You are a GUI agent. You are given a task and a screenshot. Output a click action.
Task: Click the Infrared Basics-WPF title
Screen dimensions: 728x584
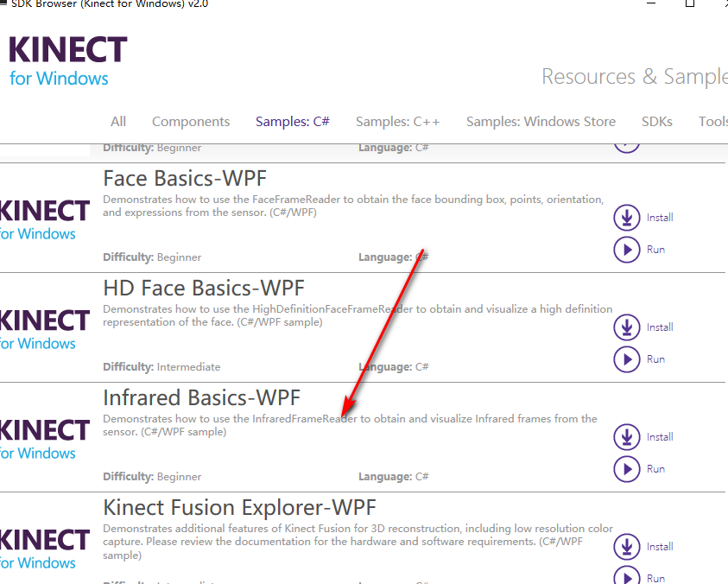point(201,397)
